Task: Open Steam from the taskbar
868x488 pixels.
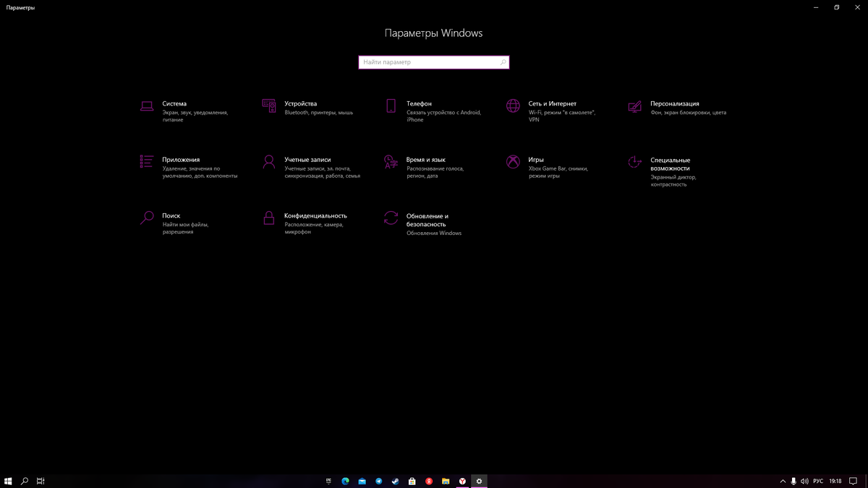Action: click(x=396, y=481)
